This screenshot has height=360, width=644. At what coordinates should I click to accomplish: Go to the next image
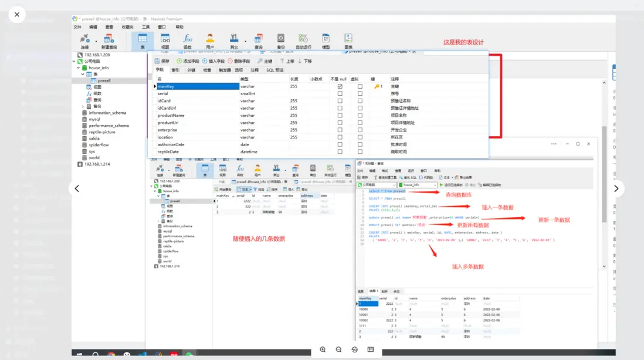click(x=616, y=189)
